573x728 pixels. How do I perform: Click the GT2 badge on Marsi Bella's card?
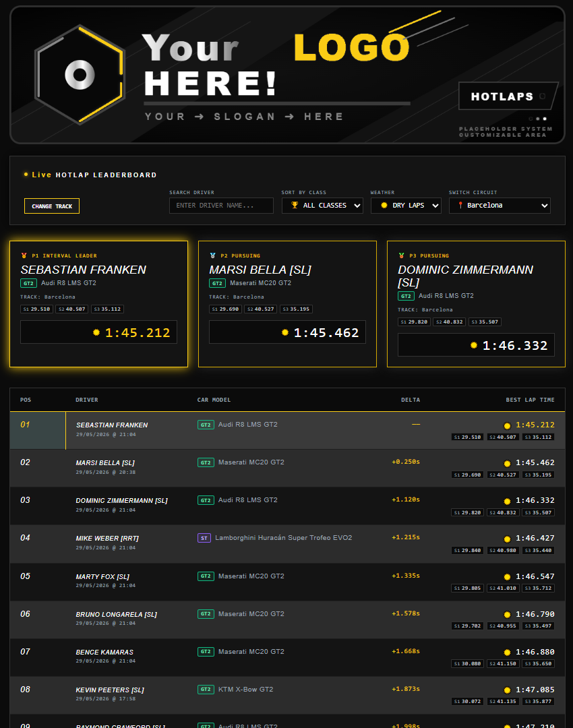pos(217,283)
